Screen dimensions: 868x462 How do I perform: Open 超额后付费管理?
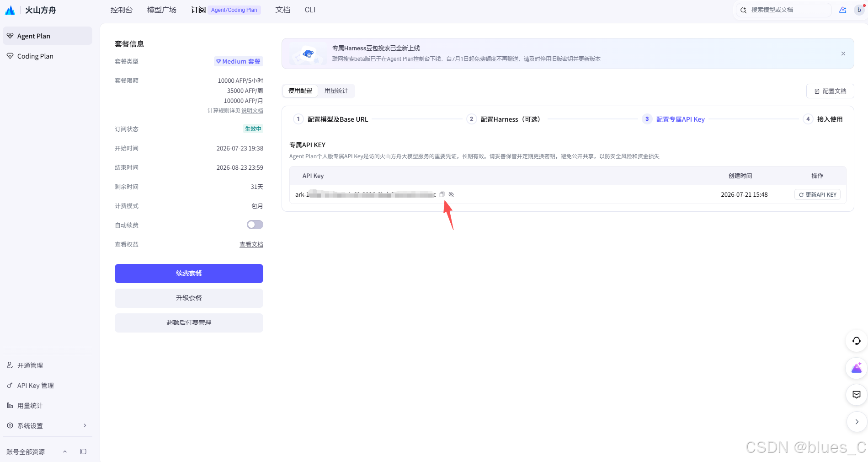(x=189, y=322)
